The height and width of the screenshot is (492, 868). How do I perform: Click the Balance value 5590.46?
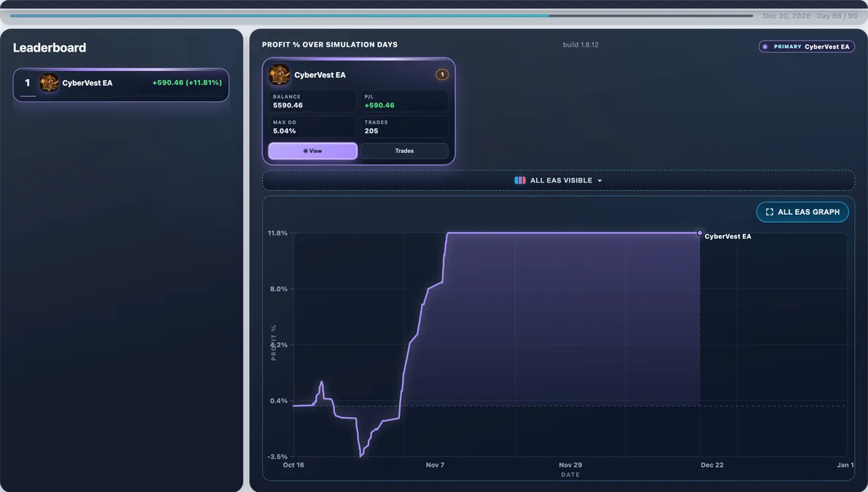coord(288,105)
